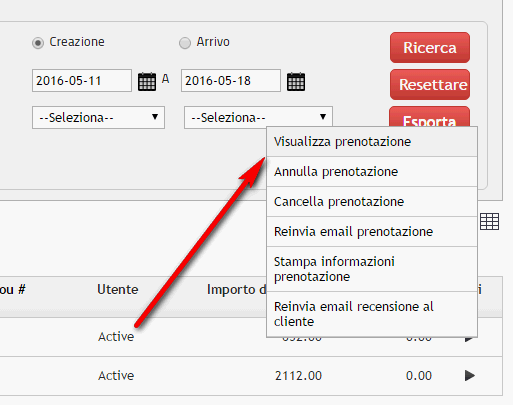Click the grid view icon

(x=489, y=222)
